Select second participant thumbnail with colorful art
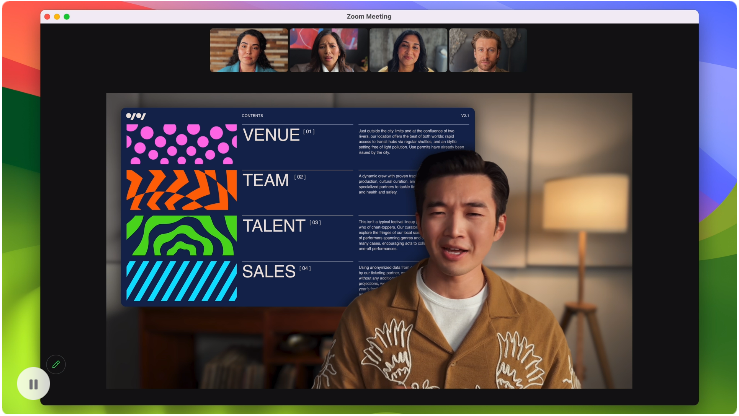This screenshot has height=416, width=739. coord(328,50)
